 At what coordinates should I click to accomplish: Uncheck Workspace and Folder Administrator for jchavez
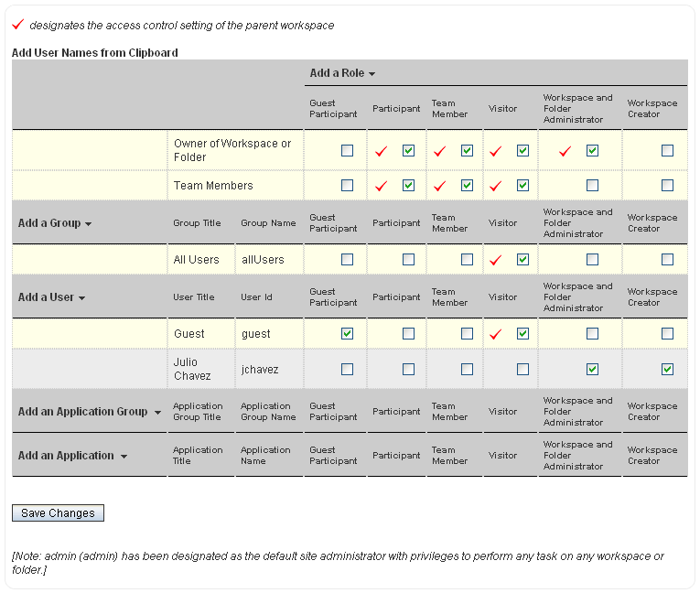click(592, 370)
